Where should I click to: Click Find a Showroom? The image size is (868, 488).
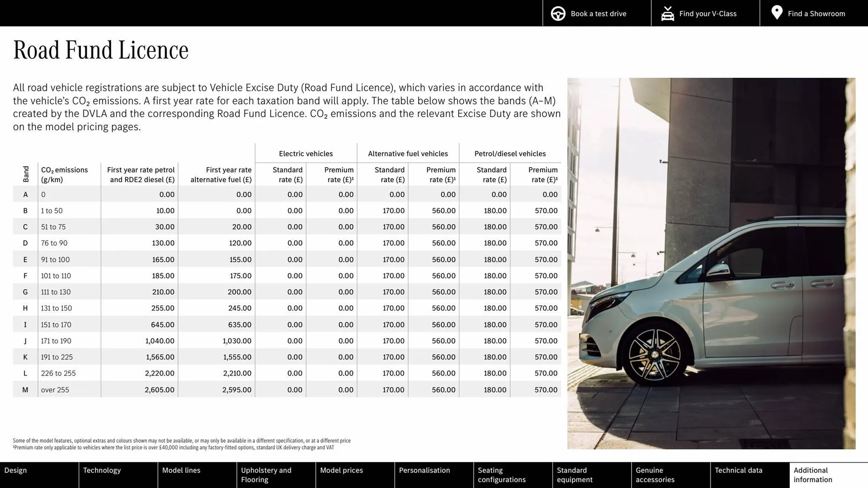[x=816, y=14]
